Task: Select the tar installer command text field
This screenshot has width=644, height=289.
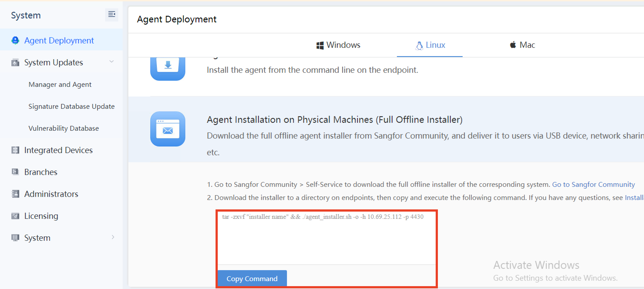Action: click(325, 238)
